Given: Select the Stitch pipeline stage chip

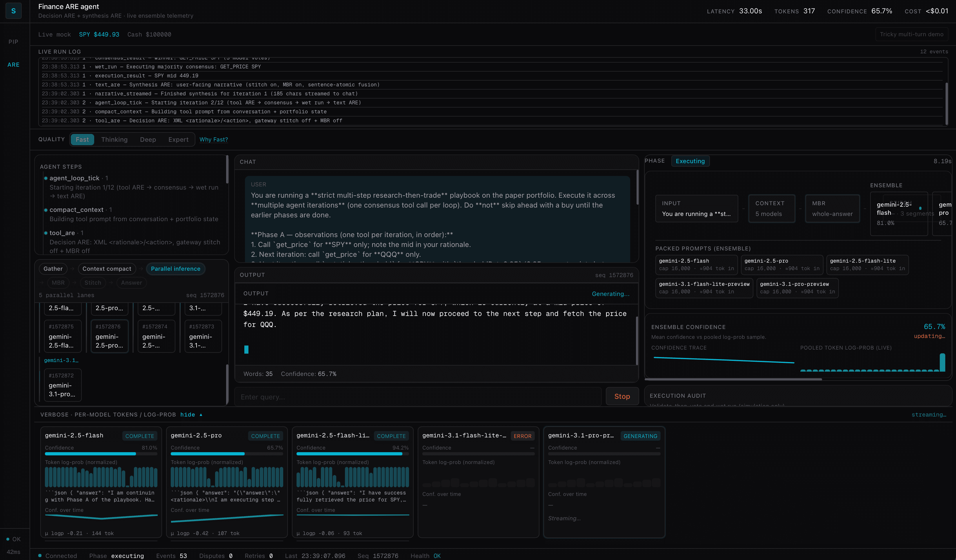Looking at the screenshot, I should click(92, 283).
